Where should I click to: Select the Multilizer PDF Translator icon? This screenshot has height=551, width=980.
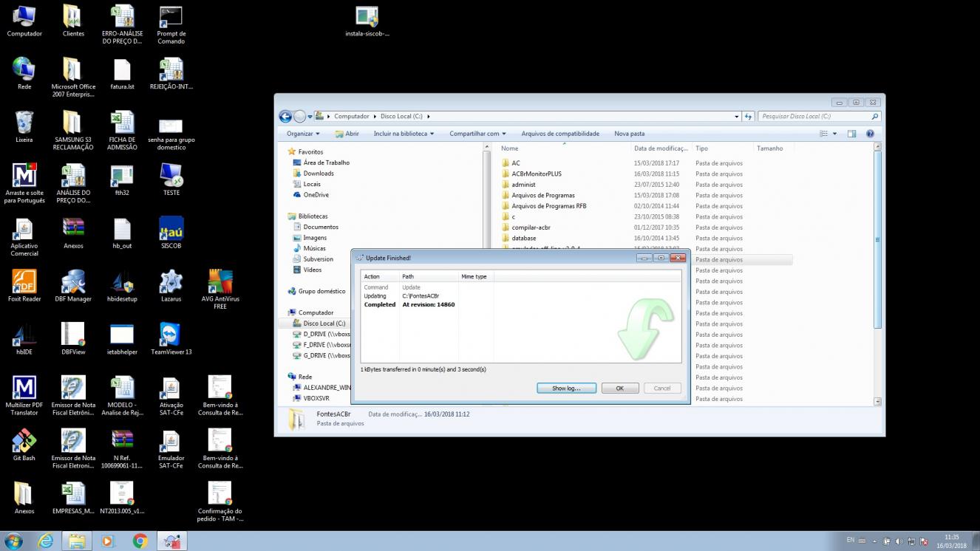(24, 394)
